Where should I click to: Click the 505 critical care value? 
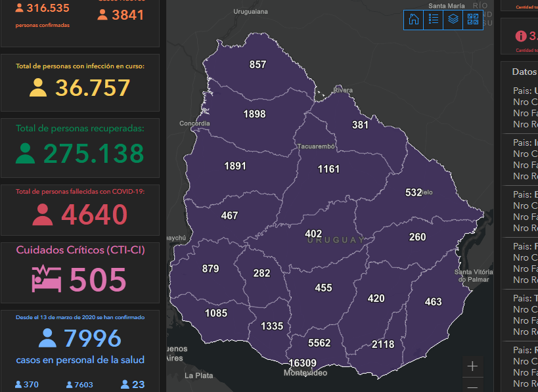(98, 280)
